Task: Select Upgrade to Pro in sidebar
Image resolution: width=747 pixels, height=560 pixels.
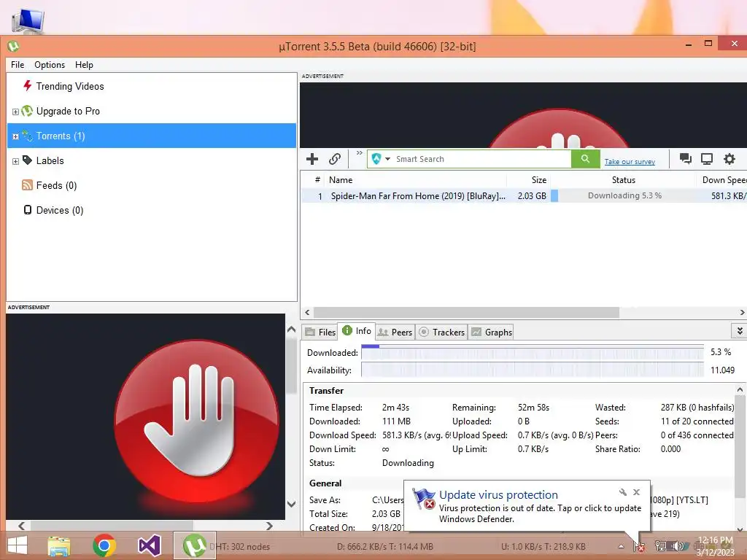Action: (x=68, y=111)
